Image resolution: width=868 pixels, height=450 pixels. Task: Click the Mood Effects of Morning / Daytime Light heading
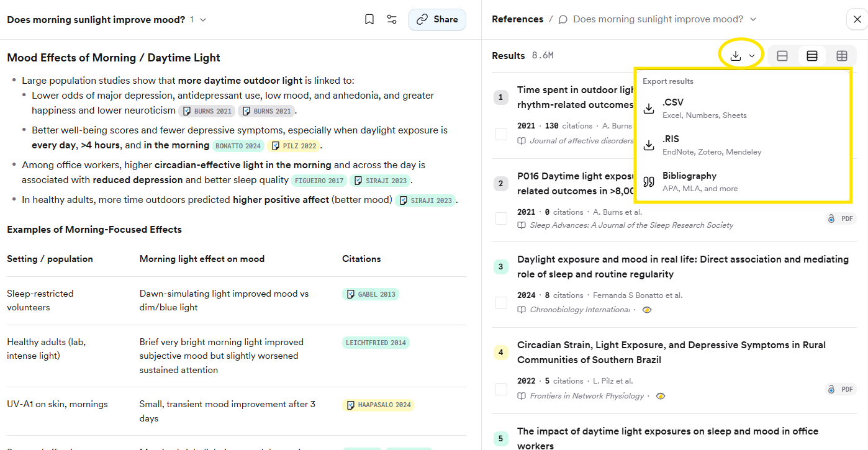[x=114, y=58]
